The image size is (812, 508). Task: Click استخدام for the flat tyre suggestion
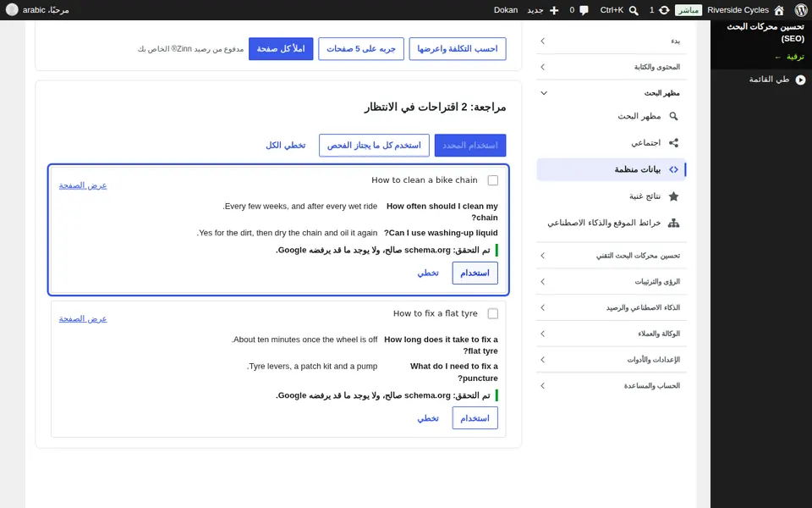475,418
